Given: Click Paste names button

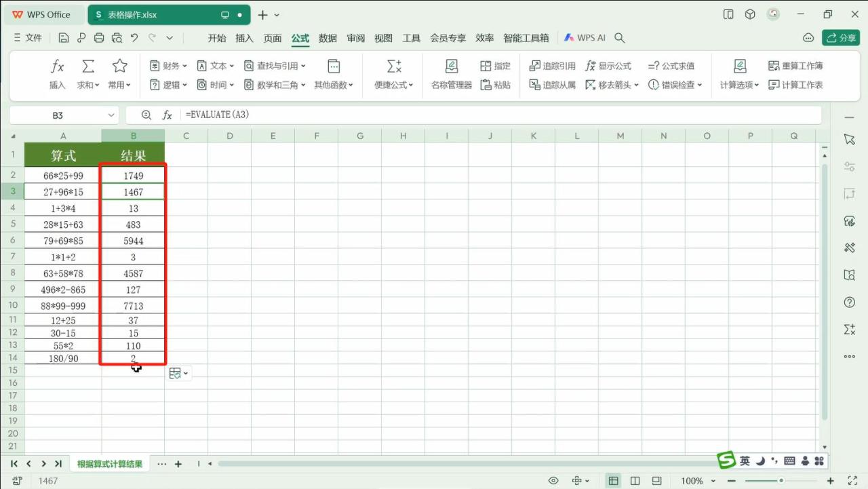Looking at the screenshot, I should [x=495, y=85].
